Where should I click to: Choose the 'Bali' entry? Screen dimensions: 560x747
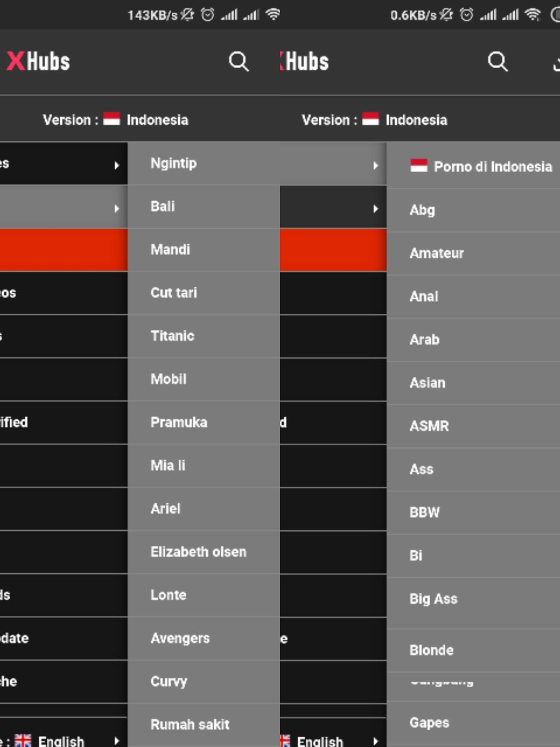(203, 206)
